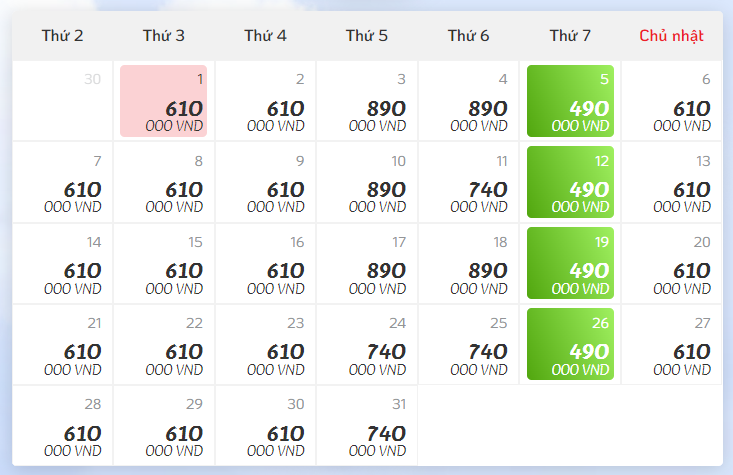733x475 pixels.
Task: Click the Chủ nhật column header
Action: (x=672, y=36)
